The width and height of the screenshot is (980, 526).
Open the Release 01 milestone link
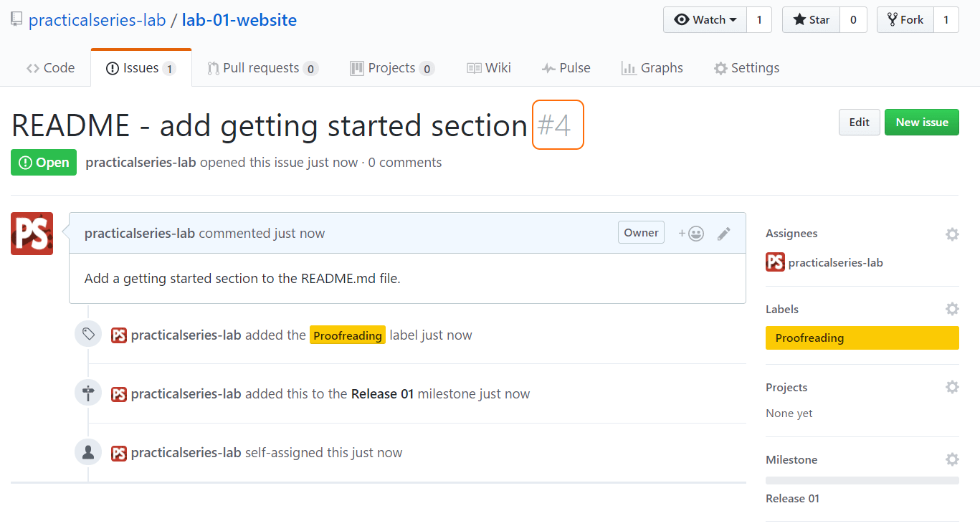[x=792, y=499]
